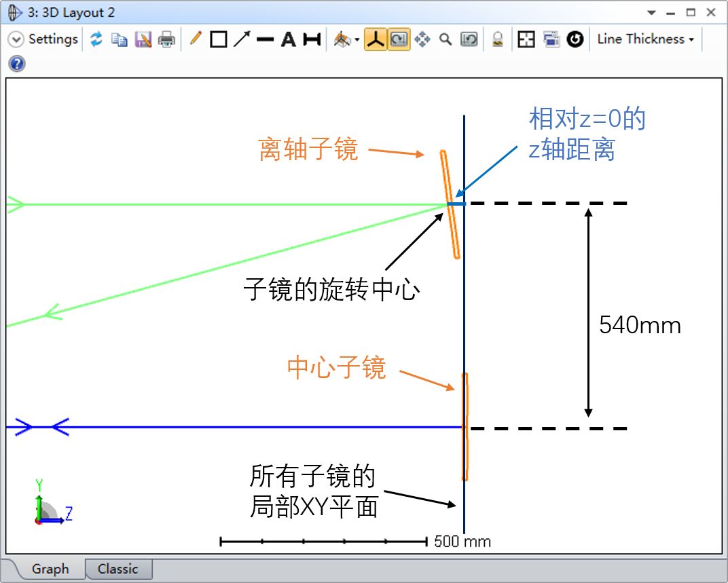Click the copy to clipboard icon
Screen dimensions: 728x583
[x=120, y=39]
